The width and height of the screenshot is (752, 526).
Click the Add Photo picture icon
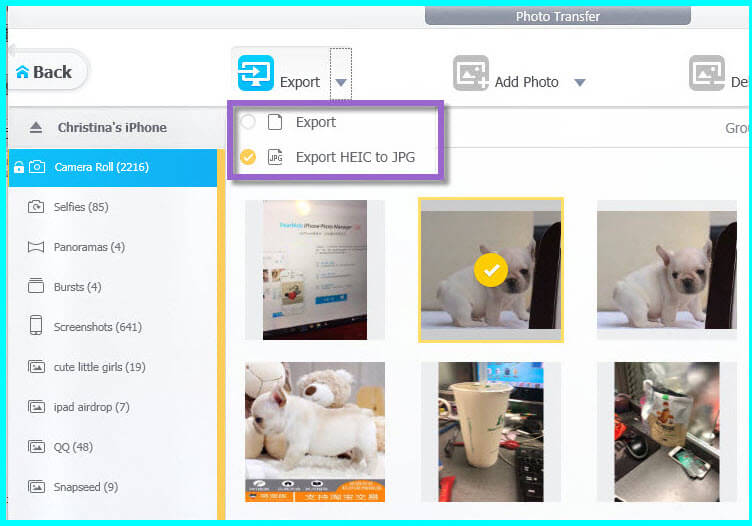471,73
